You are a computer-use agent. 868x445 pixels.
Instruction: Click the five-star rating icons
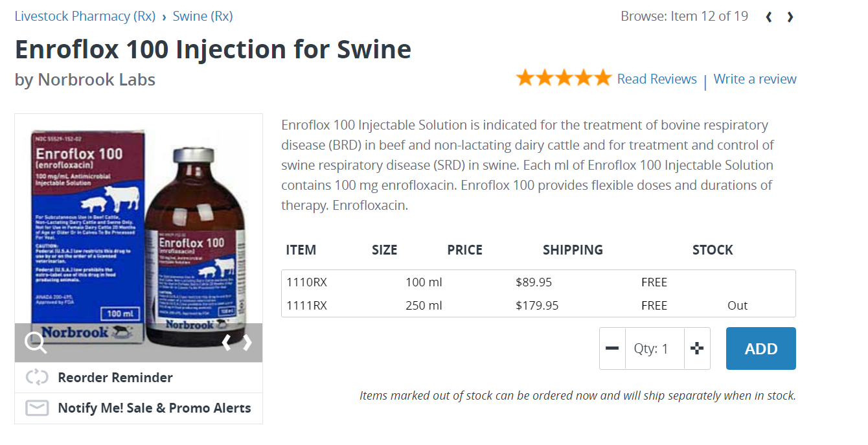[564, 78]
